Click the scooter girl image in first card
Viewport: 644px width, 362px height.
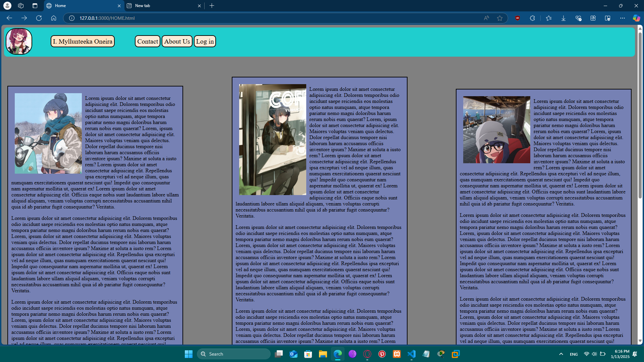48,133
